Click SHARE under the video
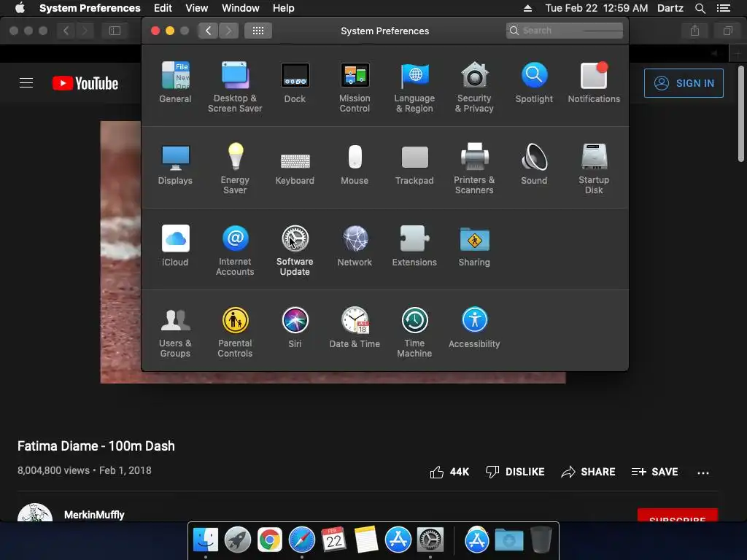 pyautogui.click(x=589, y=472)
